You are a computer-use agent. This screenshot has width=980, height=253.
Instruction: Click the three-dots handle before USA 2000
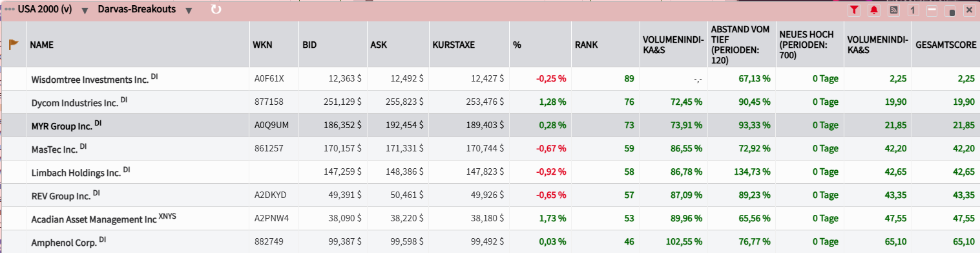click(10, 10)
